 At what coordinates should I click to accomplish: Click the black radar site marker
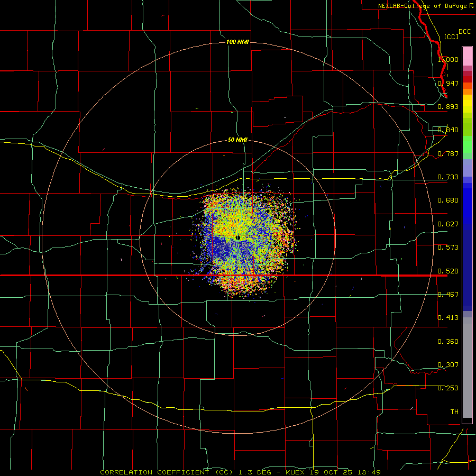point(238,237)
